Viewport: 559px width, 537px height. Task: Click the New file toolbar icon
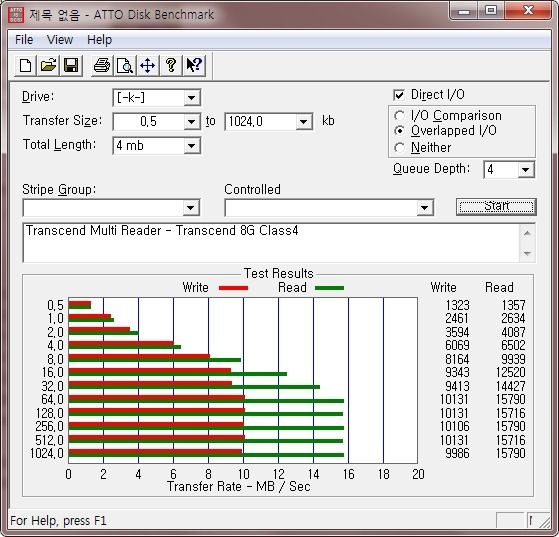pyautogui.click(x=25, y=66)
